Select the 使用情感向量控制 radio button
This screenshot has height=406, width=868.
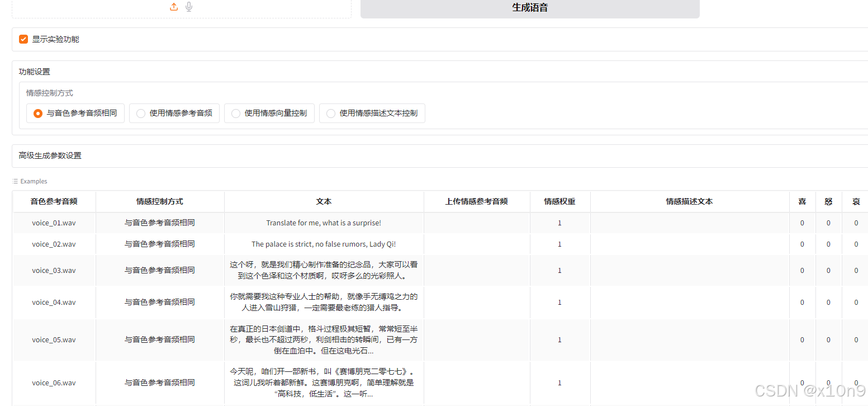point(235,113)
